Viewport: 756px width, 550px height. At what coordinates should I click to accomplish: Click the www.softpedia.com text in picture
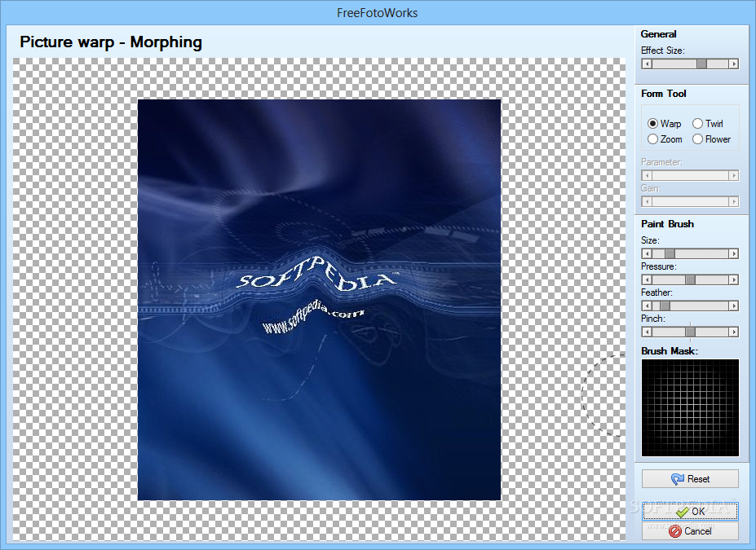(313, 319)
